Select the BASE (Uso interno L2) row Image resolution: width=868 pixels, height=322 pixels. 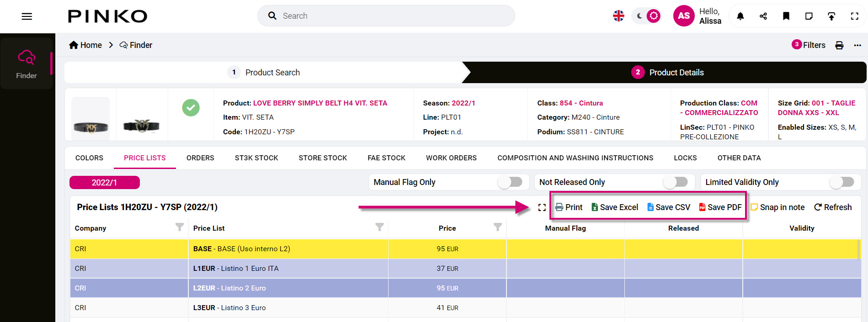coord(465,249)
